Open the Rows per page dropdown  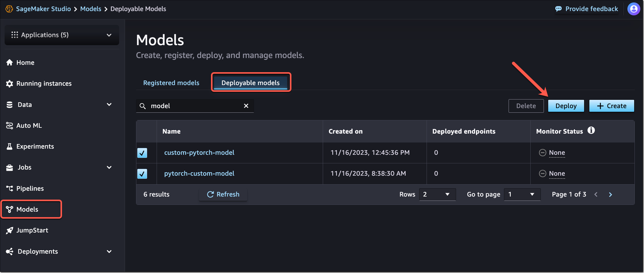[437, 194]
